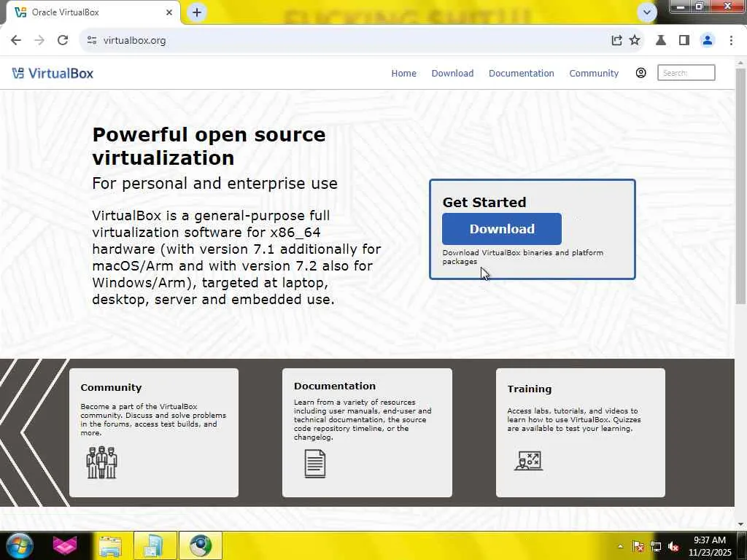Click the instructor board icon in Training card

(528, 461)
